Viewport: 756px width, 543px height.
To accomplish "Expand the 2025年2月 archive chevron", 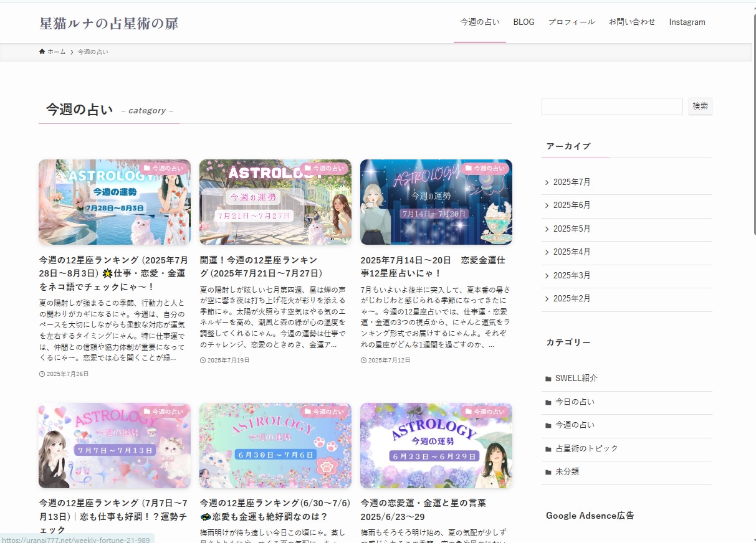I will click(x=547, y=299).
